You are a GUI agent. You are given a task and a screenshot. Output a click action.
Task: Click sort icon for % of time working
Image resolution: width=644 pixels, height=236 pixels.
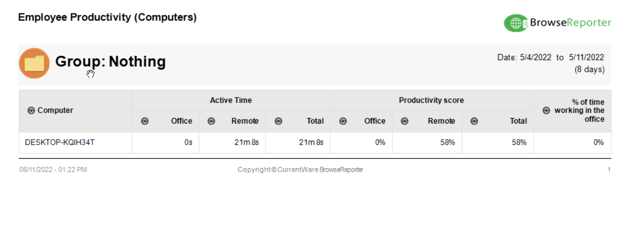(547, 110)
